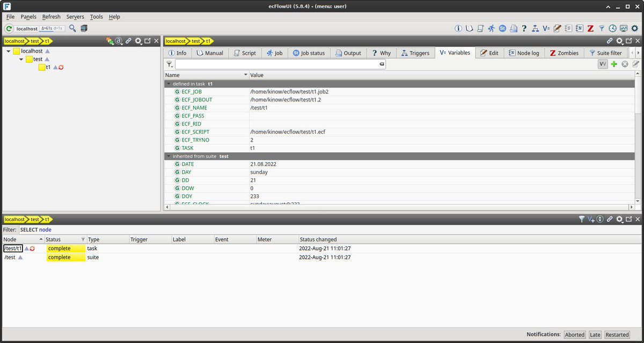
Task: Open preferences gear in top toolbar
Action: [634, 28]
